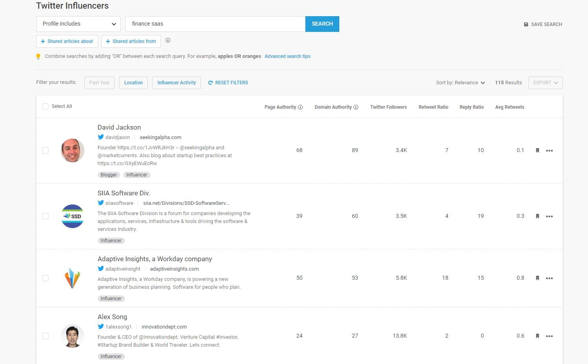Click SAVE SEARCH
The width and height of the screenshot is (588, 364).
(x=543, y=24)
